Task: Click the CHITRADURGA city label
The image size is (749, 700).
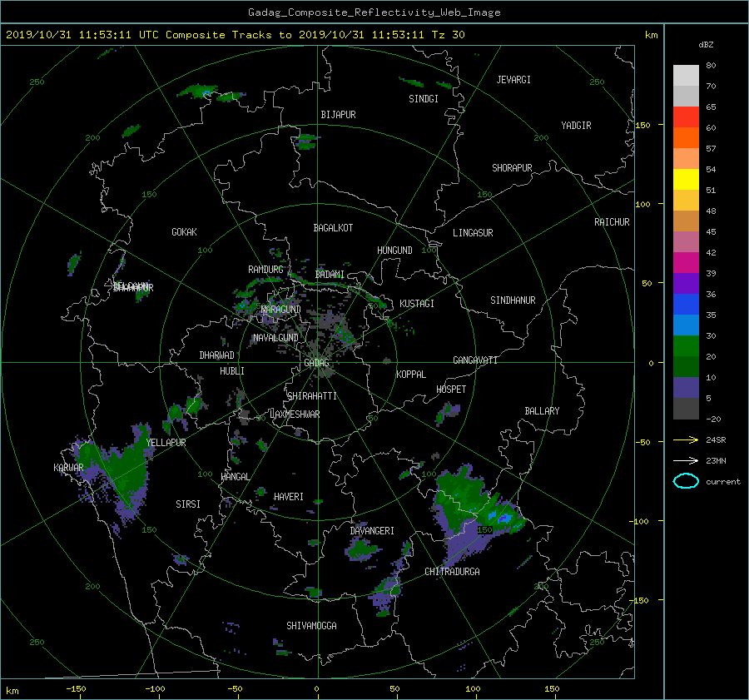Action: (452, 572)
